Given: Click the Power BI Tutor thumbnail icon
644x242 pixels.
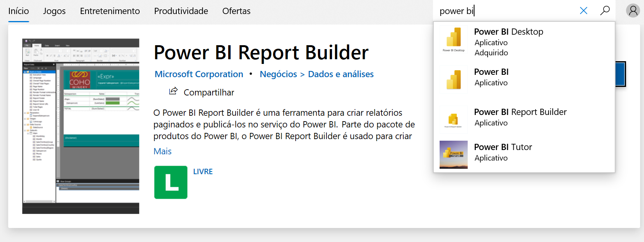Looking at the screenshot, I should (x=454, y=155).
